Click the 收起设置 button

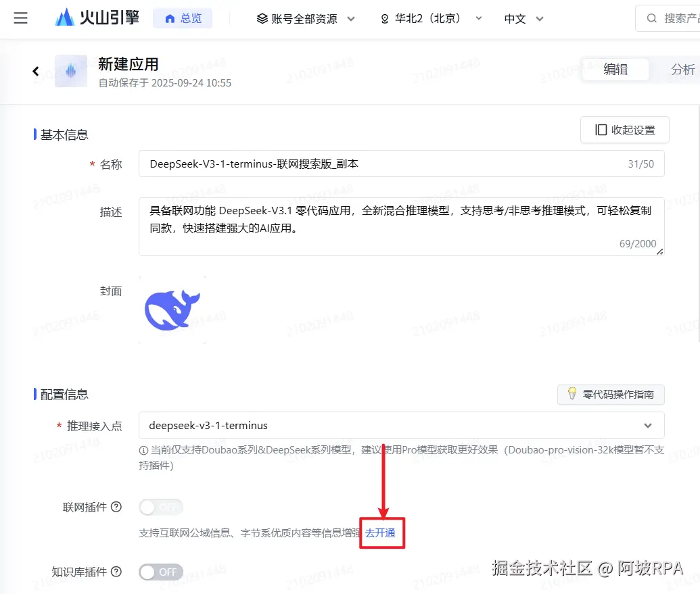click(x=624, y=130)
